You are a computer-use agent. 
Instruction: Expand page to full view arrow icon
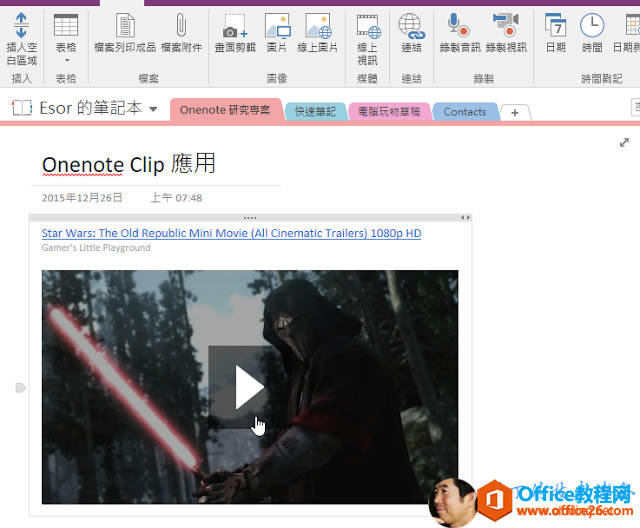coord(624,142)
